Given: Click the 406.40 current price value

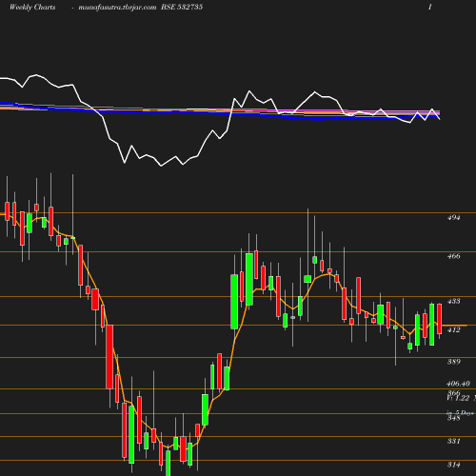Looking at the screenshot, I should pos(458,384).
